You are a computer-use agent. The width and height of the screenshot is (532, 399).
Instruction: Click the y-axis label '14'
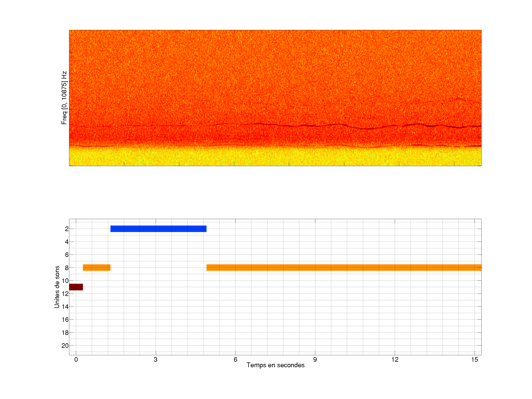point(65,307)
